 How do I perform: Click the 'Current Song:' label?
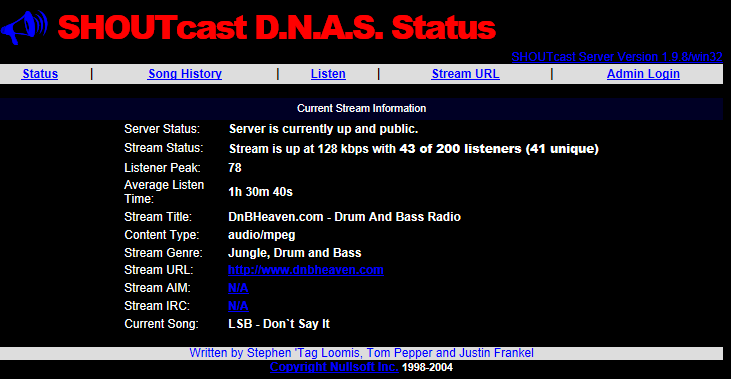pyautogui.click(x=161, y=324)
